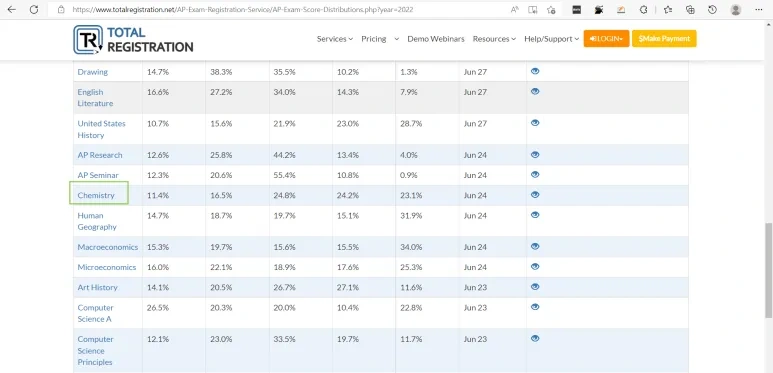Open the Computer Science A link
Screen dimensions: 773x373
pyautogui.click(x=95, y=313)
